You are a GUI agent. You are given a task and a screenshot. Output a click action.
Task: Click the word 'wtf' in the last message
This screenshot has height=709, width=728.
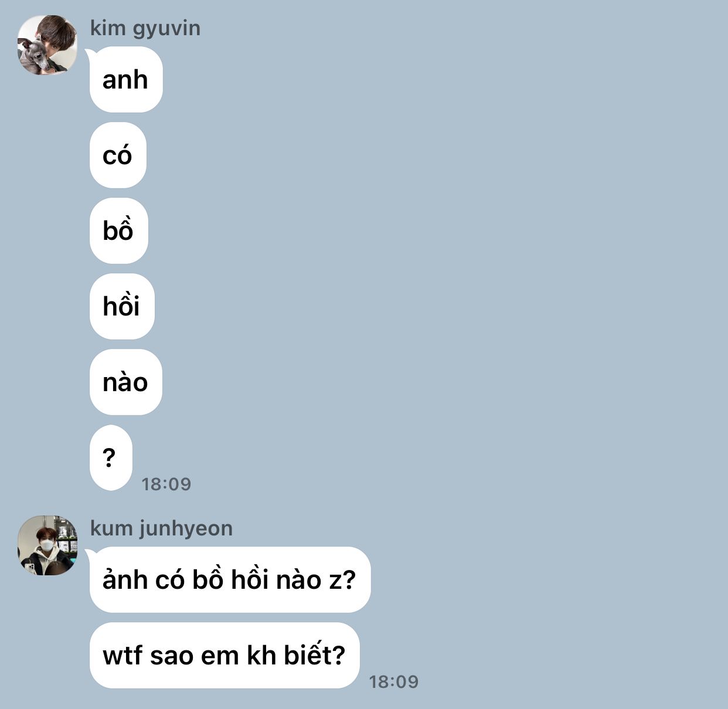[123, 656]
